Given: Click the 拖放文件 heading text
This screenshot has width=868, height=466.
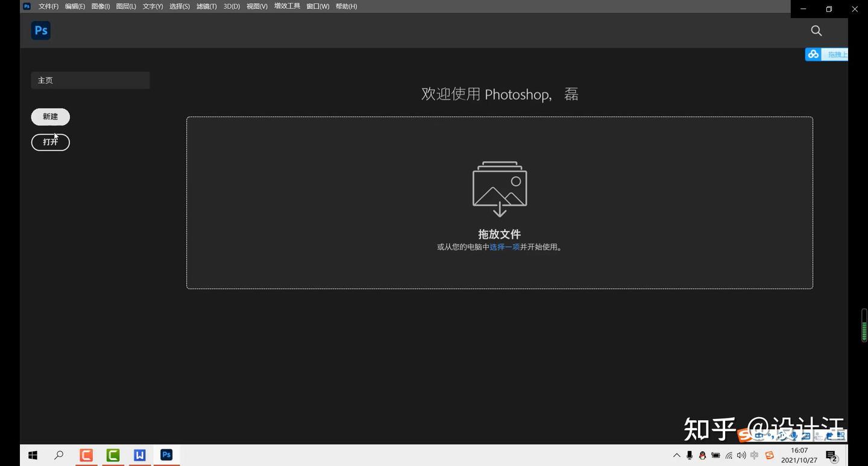Looking at the screenshot, I should pyautogui.click(x=499, y=234).
